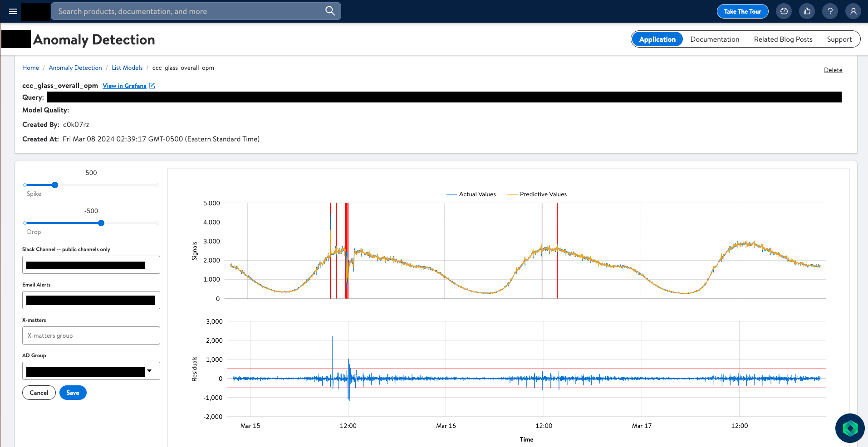Open the chat assistant widget icon
This screenshot has width=868, height=447.
click(x=849, y=428)
